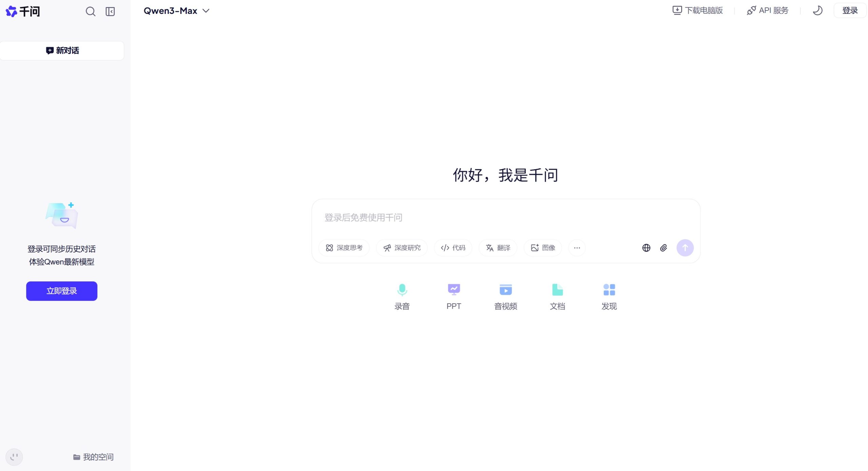Image resolution: width=868 pixels, height=471 pixels.
Task: Collapse the left sidebar panel
Action: [x=110, y=11]
